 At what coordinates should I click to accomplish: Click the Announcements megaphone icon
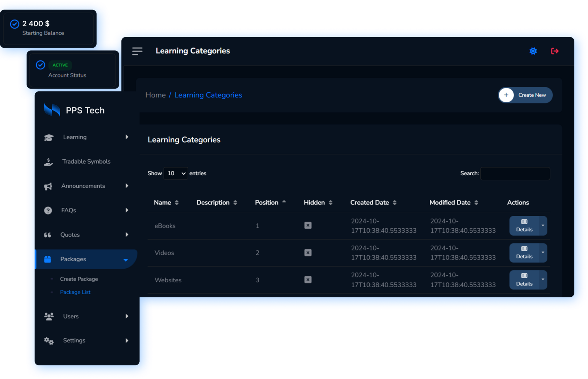click(x=48, y=186)
